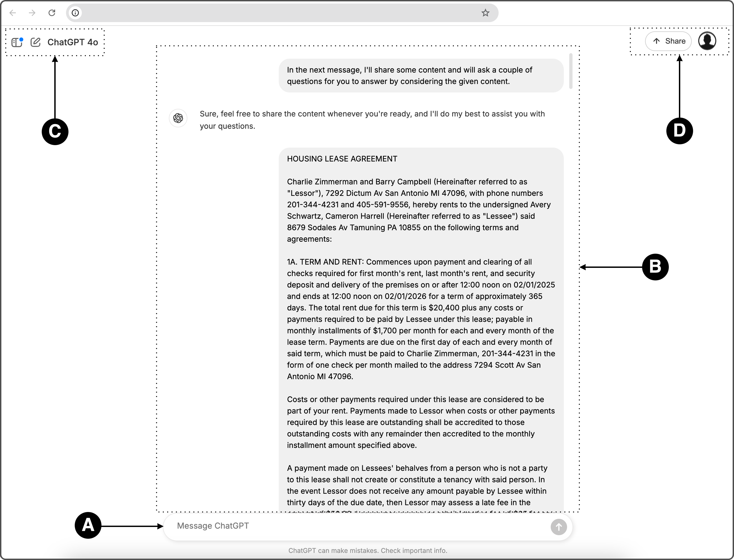Bookmark this page with the star icon
Viewport: 734px width, 560px height.
[x=485, y=13]
